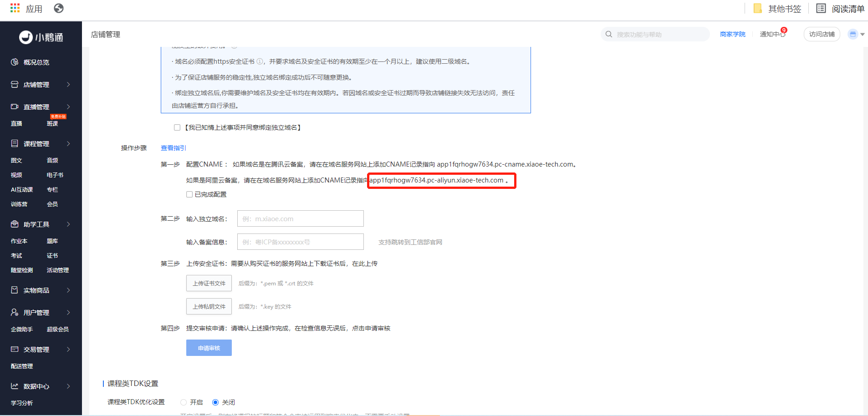This screenshot has height=416, width=868.
Task: Click the 用户管理 person icon
Action: pos(15,312)
